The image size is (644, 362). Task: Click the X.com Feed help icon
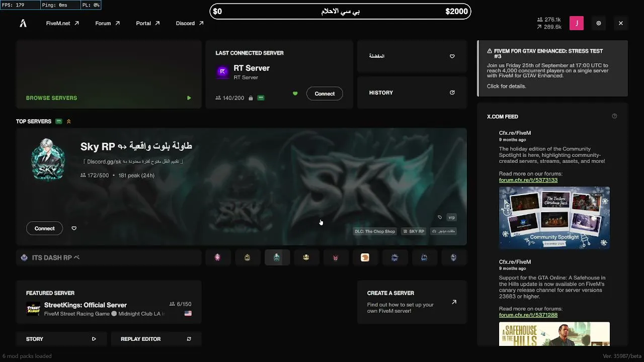(614, 116)
